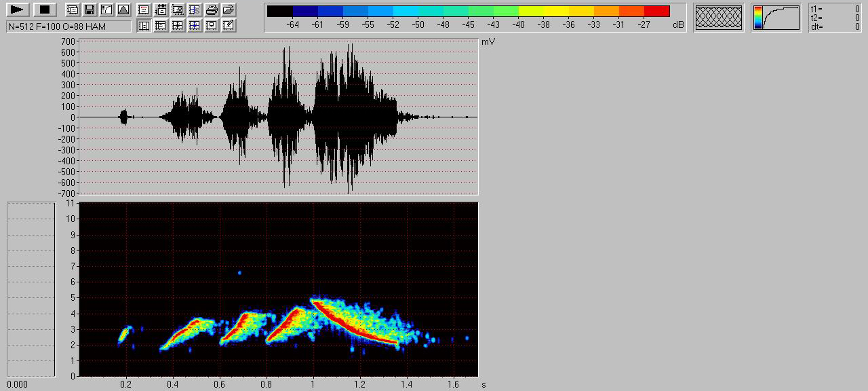Click the icon with blue crosshair cursor lines
This screenshot has width=868, height=391.
(x=195, y=26)
